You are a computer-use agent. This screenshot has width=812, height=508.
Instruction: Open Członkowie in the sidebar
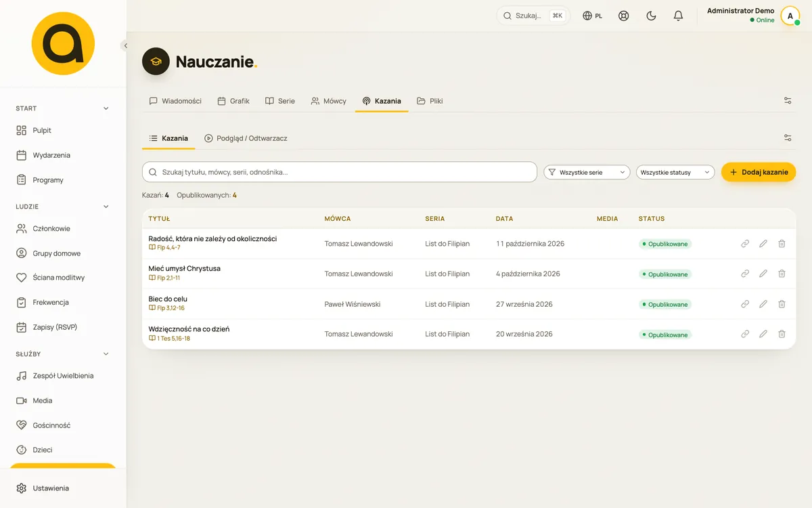(x=63, y=229)
